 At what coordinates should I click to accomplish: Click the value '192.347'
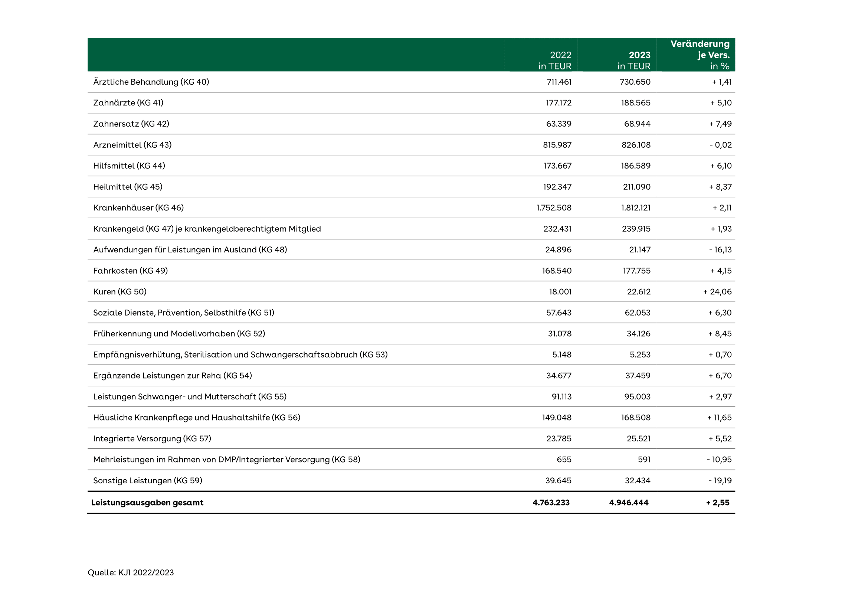557,187
